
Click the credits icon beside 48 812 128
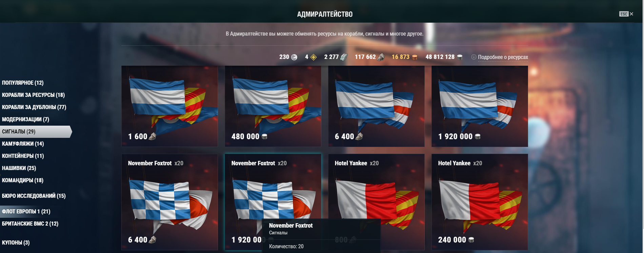pos(460,57)
